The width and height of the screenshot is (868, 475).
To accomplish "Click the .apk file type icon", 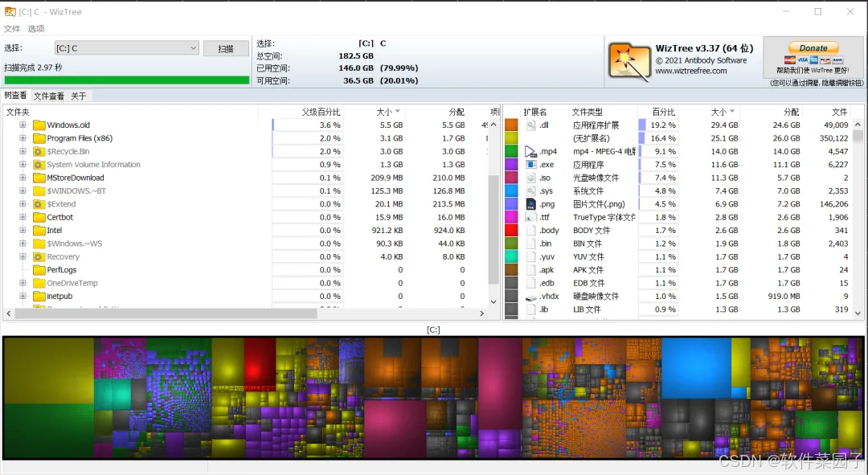I will point(531,270).
